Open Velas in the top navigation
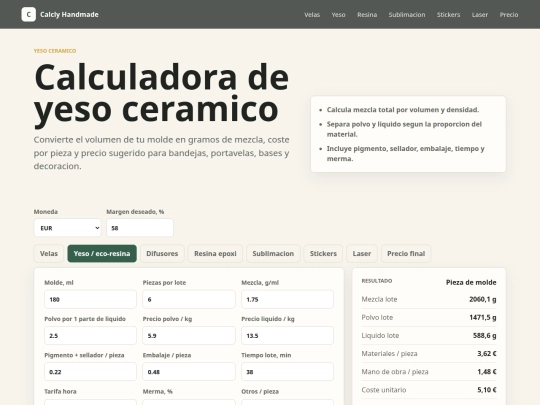 pos(312,15)
